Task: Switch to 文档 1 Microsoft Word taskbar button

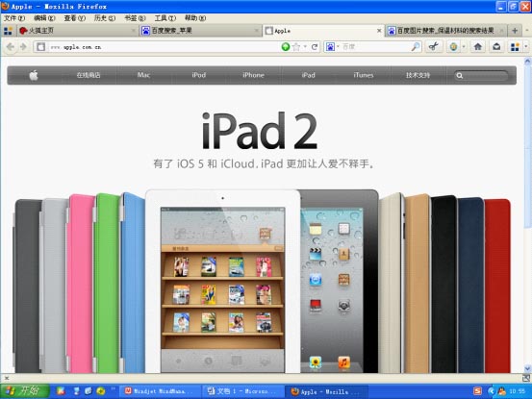Action: (x=242, y=391)
